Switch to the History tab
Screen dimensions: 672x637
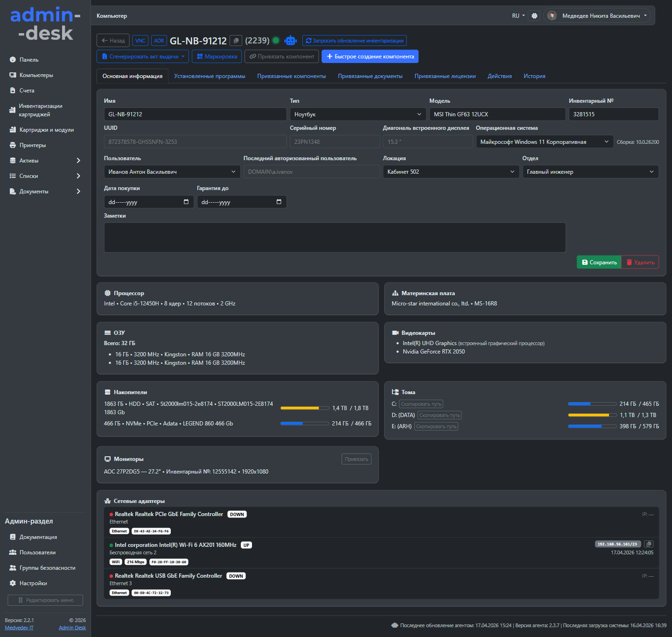click(534, 76)
